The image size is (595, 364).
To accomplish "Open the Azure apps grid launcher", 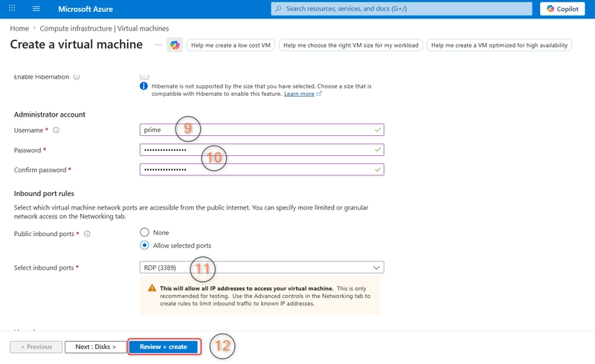I will (12, 8).
